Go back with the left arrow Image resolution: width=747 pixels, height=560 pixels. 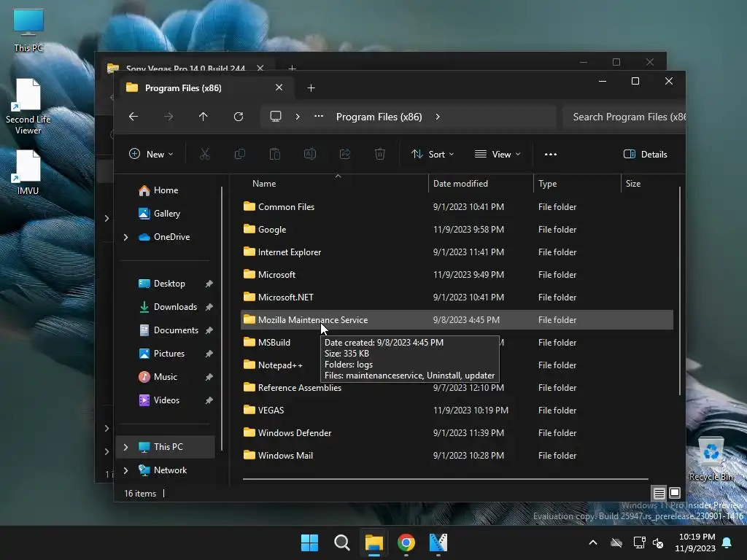tap(133, 117)
